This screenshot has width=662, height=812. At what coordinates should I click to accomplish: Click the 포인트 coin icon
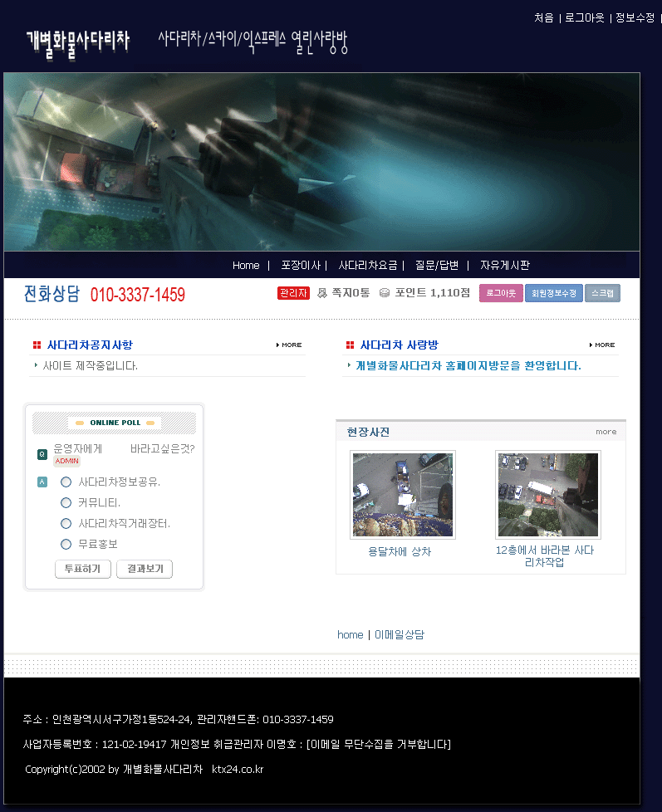point(385,293)
